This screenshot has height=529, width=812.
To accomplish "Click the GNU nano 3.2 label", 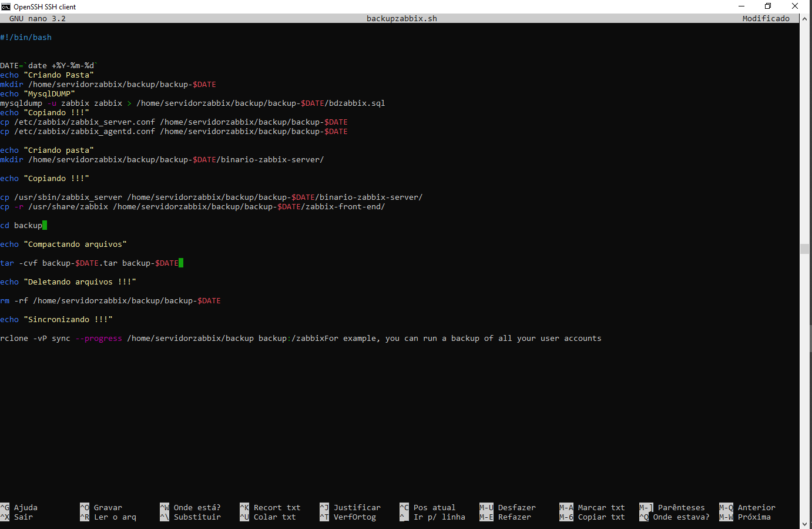I will (x=38, y=18).
